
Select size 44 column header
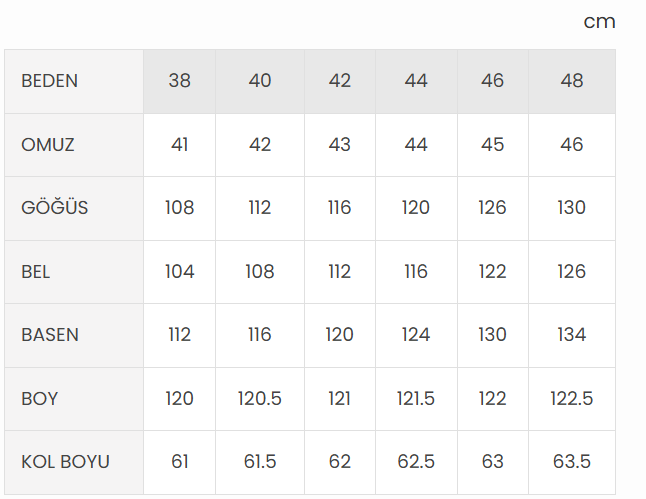coord(416,81)
